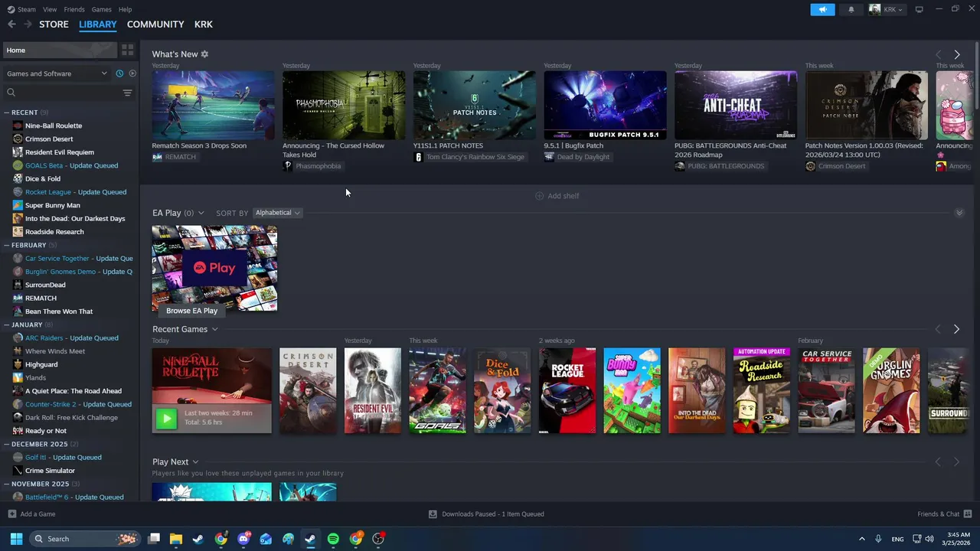Click the taskbar volume icon

[929, 539]
